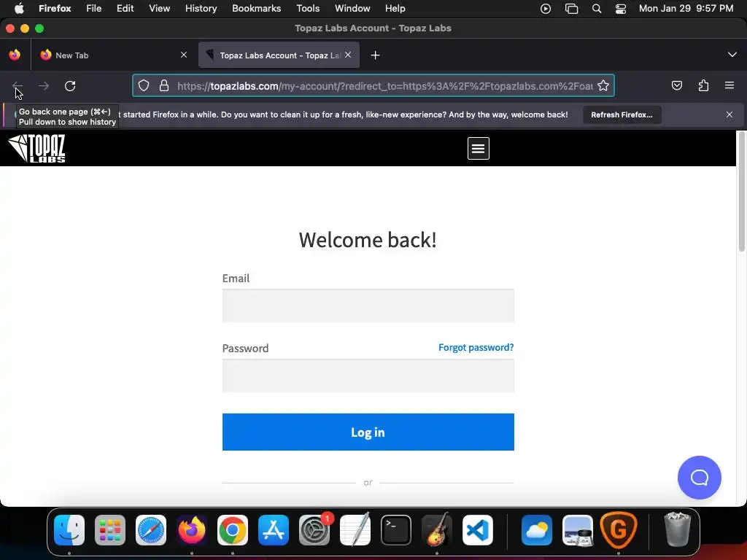
Task: Click the date and time clock
Action: (x=686, y=9)
